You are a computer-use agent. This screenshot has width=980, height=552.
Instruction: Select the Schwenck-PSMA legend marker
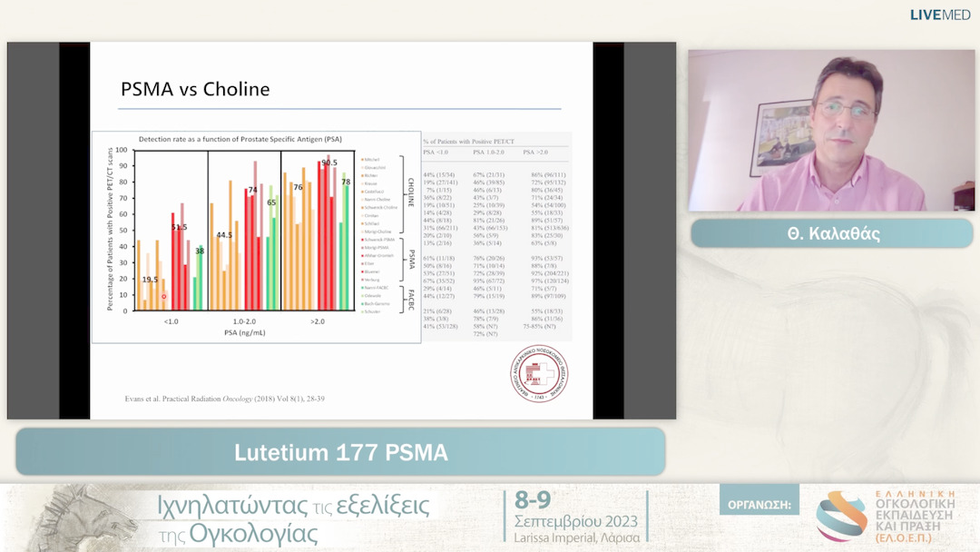362,240
